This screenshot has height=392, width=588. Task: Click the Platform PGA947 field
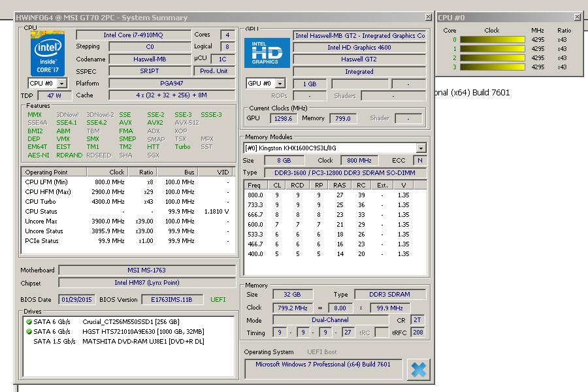(172, 83)
